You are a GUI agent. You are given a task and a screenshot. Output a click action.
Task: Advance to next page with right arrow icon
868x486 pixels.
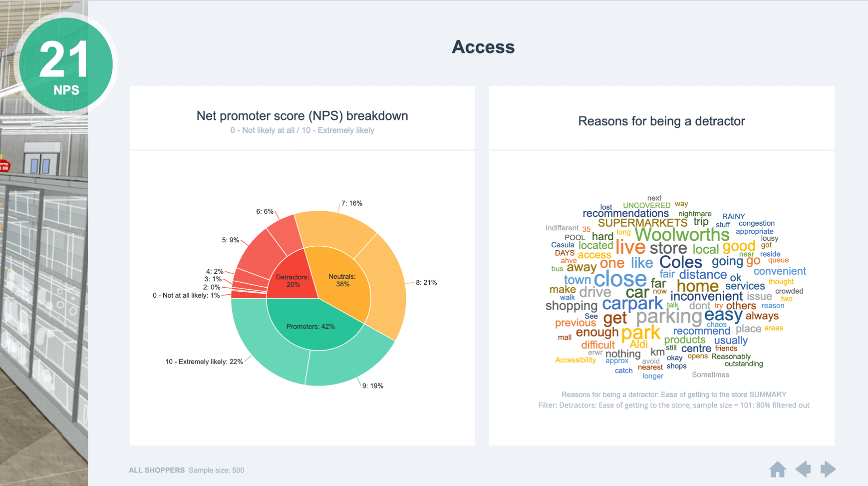[x=827, y=469]
